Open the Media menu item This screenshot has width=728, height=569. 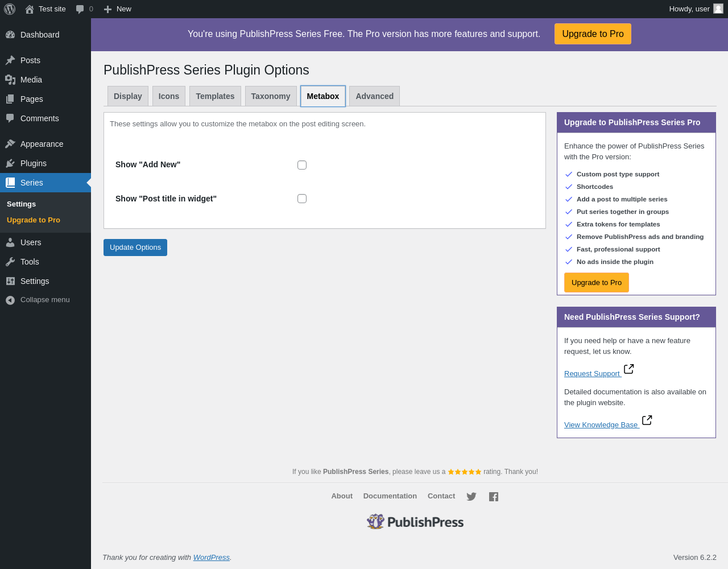pos(45,80)
